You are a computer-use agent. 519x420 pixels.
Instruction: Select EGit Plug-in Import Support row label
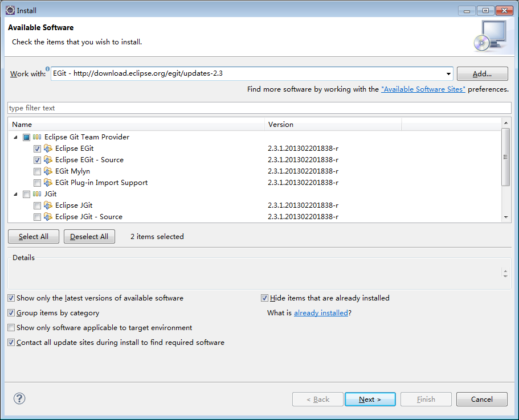tap(101, 183)
